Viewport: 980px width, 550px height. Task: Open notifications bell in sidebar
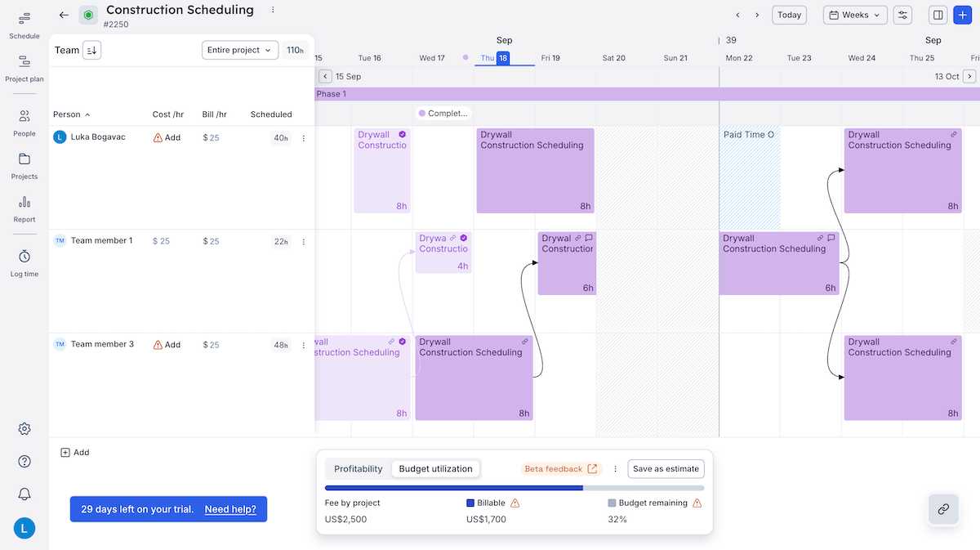24,494
